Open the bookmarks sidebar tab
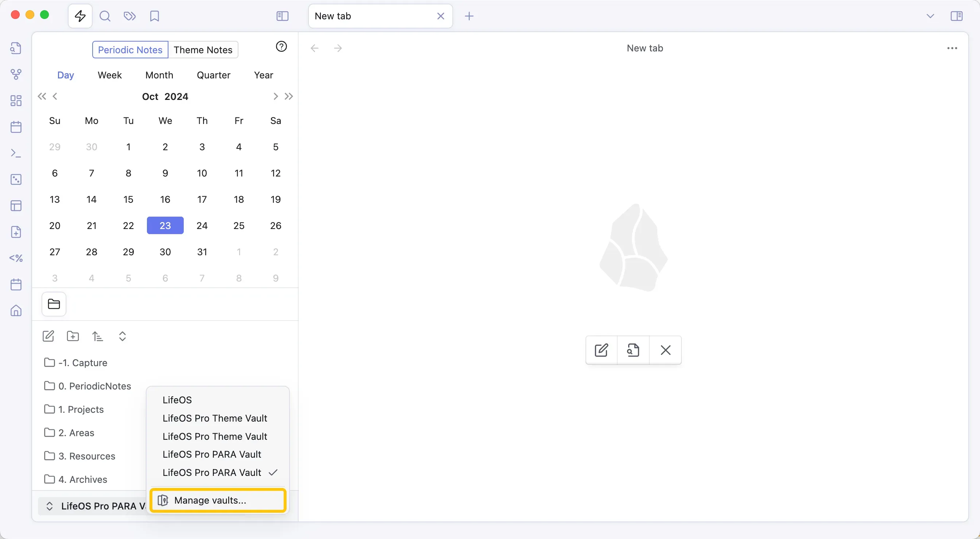Screen dimensions: 980x539 tap(155, 16)
